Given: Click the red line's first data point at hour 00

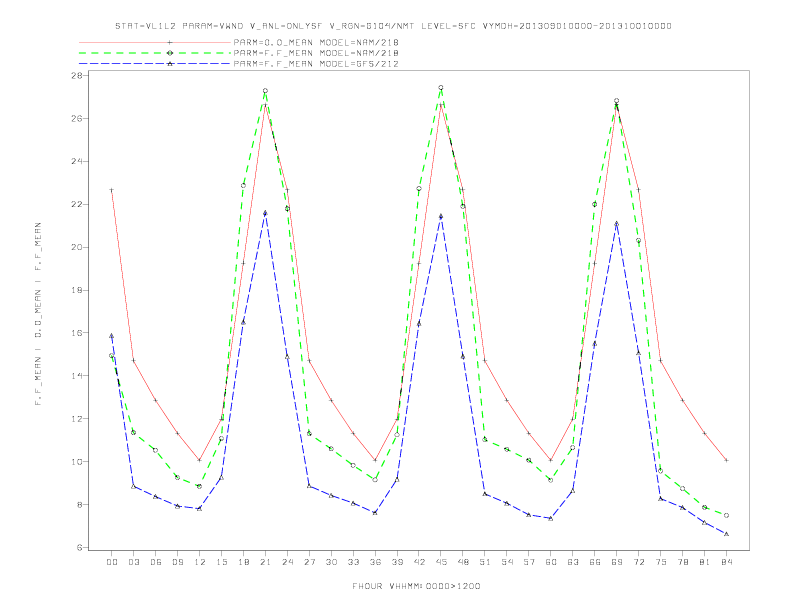Looking at the screenshot, I should 112,190.
